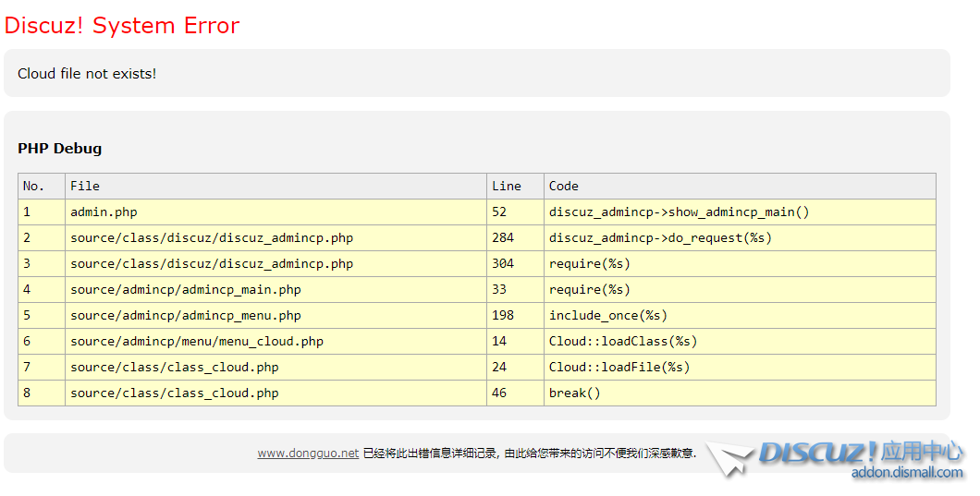Click the admincp_menu.php file path
Viewport: 980px width, 496px height.
pyautogui.click(x=186, y=316)
